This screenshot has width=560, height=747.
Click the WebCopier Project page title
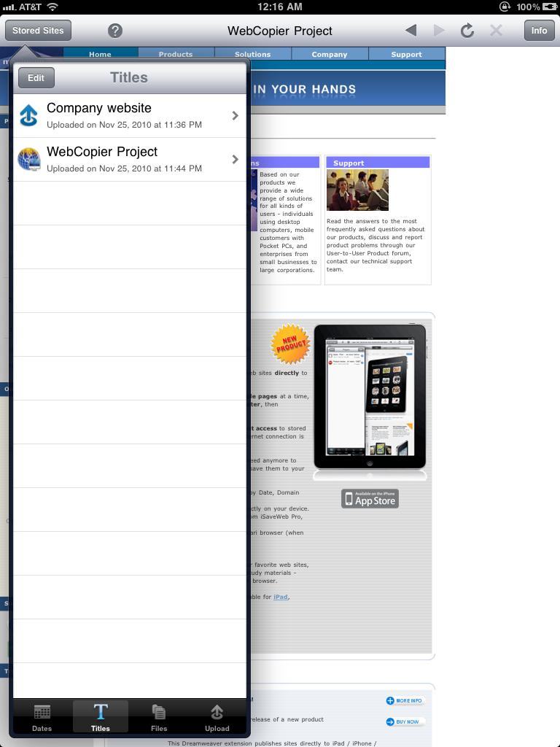click(x=280, y=31)
